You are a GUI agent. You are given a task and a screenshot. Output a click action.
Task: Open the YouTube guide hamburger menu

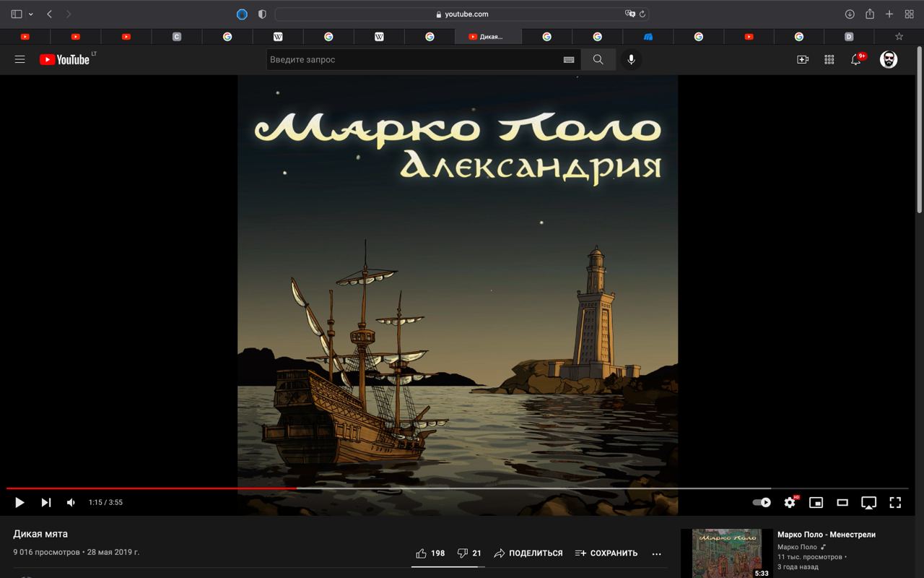[19, 59]
